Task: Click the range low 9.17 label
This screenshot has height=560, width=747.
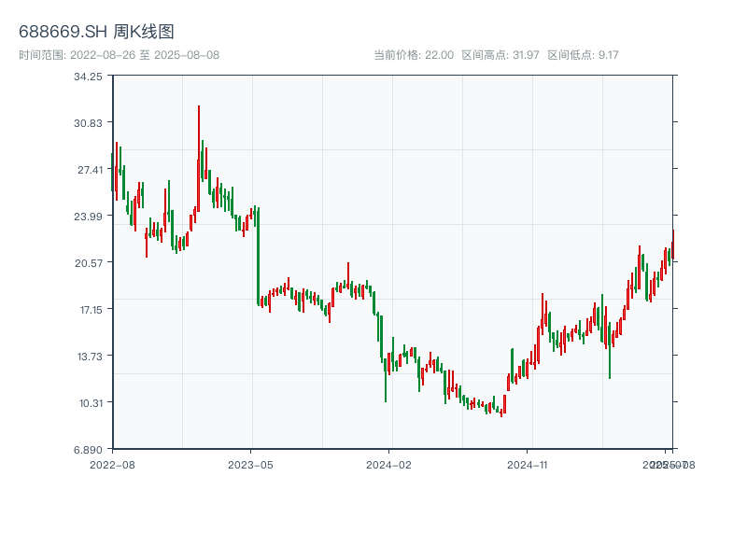Action: [583, 55]
